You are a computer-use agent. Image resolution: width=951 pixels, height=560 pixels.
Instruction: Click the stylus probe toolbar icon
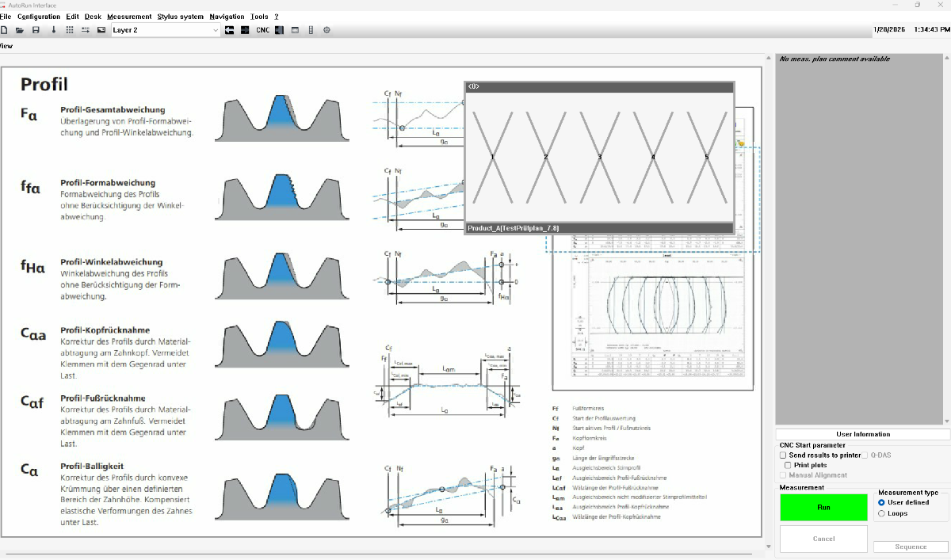[54, 30]
